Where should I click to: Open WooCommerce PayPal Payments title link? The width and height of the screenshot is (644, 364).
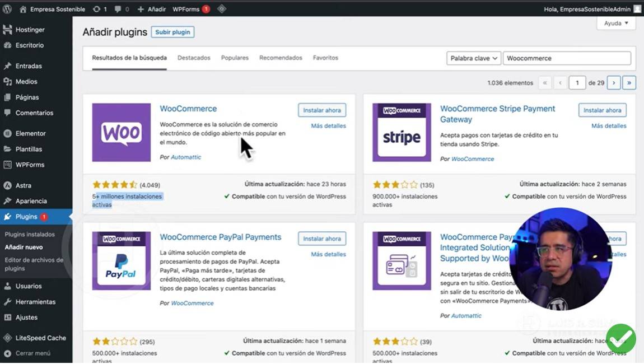(x=221, y=237)
